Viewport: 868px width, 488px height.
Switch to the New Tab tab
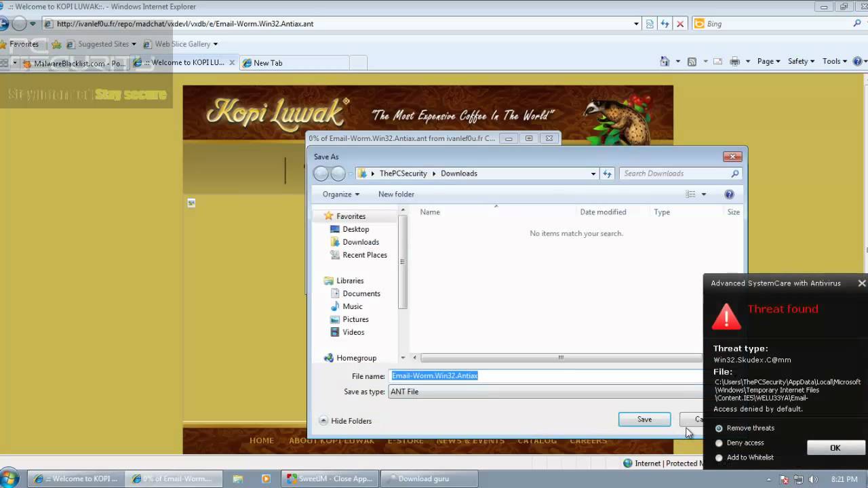pos(294,63)
